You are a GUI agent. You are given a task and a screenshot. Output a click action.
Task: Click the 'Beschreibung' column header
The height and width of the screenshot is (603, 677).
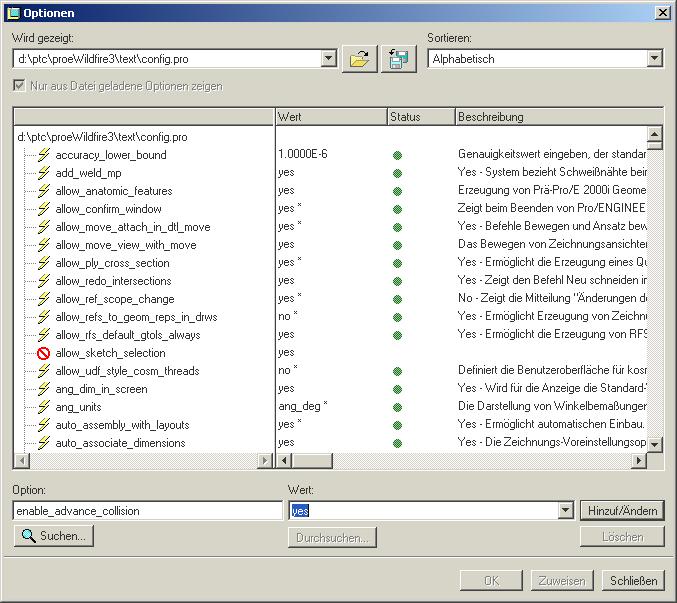pyautogui.click(x=560, y=117)
